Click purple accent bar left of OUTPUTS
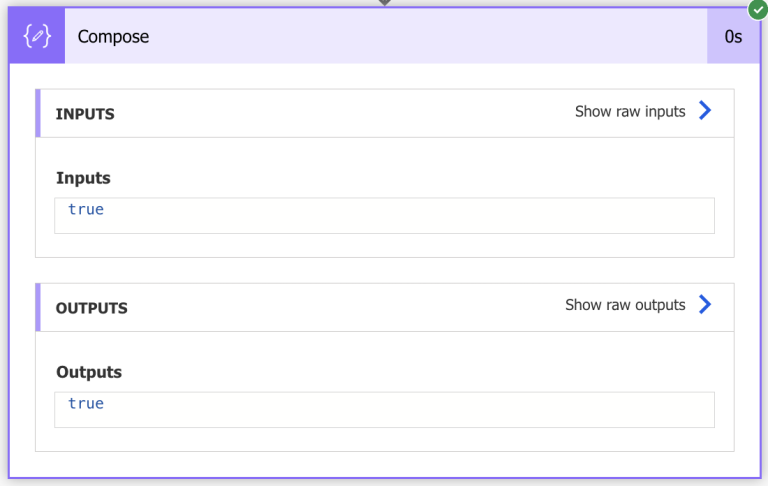768x486 pixels. pos(38,307)
